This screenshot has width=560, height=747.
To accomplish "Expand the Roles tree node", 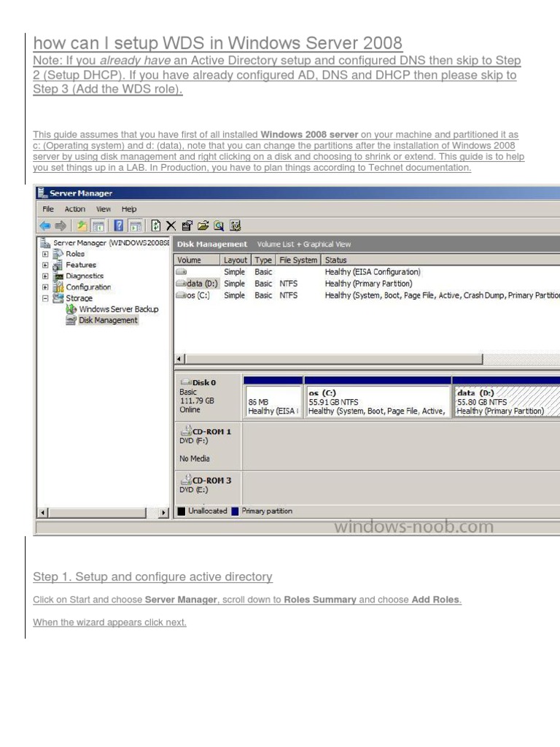I will pyautogui.click(x=45, y=254).
